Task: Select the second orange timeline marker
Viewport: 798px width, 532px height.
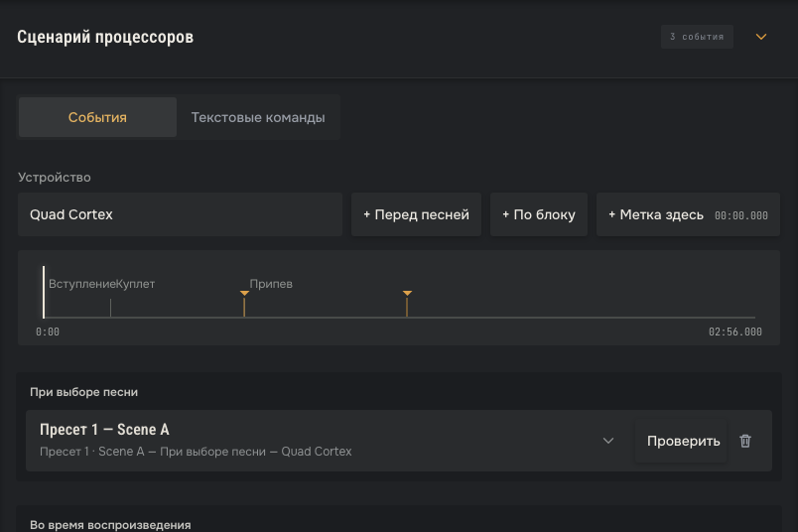Action: (407, 303)
